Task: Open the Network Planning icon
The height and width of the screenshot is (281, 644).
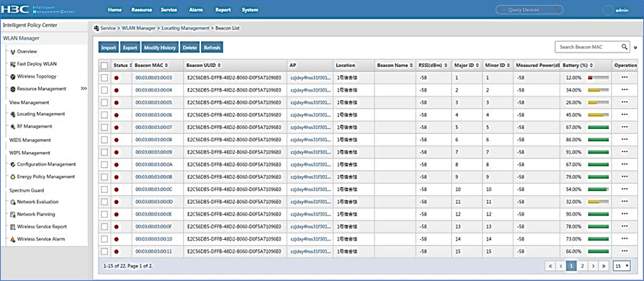Action: click(13, 215)
